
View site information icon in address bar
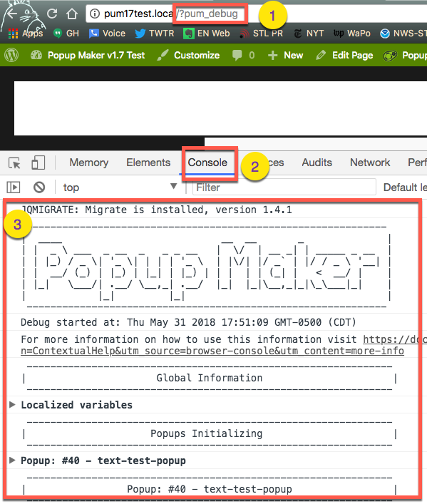pos(95,14)
